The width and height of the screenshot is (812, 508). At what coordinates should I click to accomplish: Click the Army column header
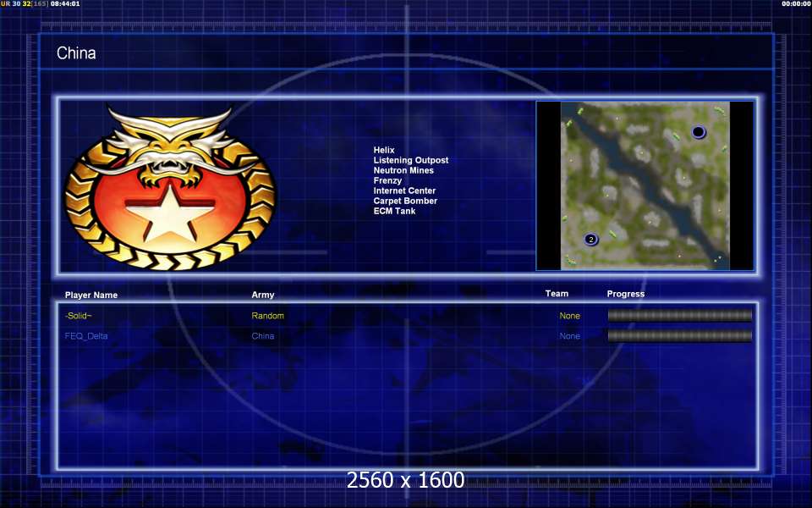tap(262, 295)
